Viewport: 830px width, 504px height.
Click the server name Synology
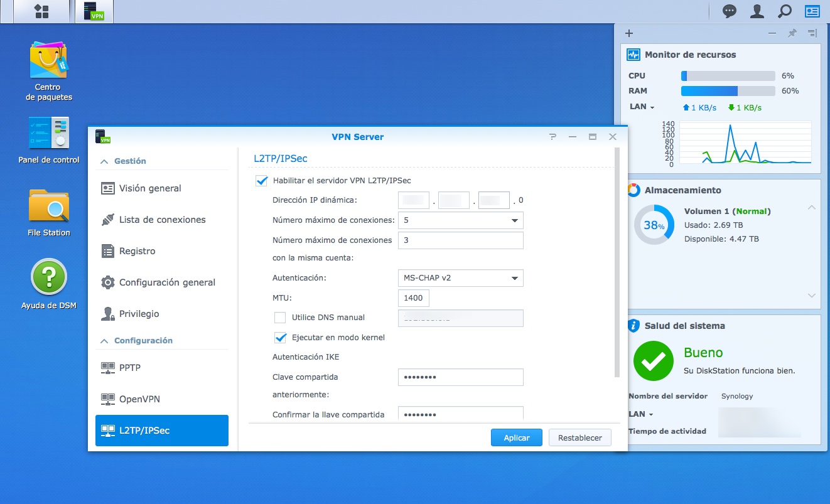click(x=737, y=396)
